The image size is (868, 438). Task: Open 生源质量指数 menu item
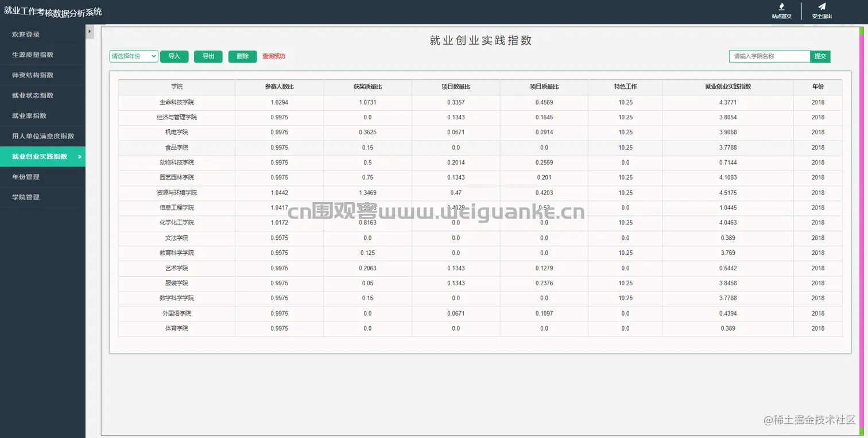click(x=42, y=55)
